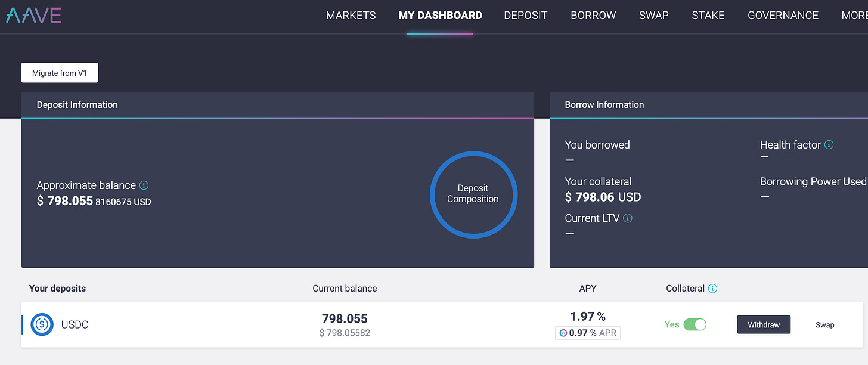Turn off the USDC collateral switch
Screen dimensions: 868x365
pyautogui.click(x=695, y=324)
